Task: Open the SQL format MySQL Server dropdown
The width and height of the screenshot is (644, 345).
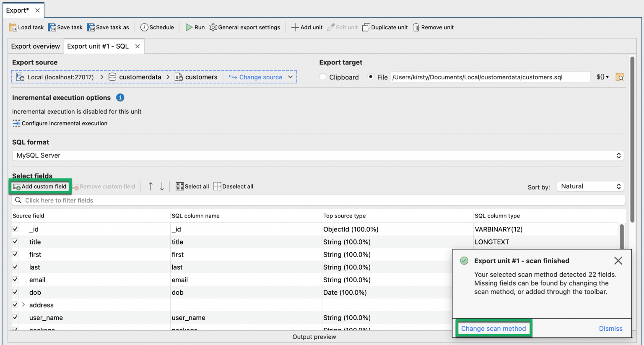Action: click(318, 156)
